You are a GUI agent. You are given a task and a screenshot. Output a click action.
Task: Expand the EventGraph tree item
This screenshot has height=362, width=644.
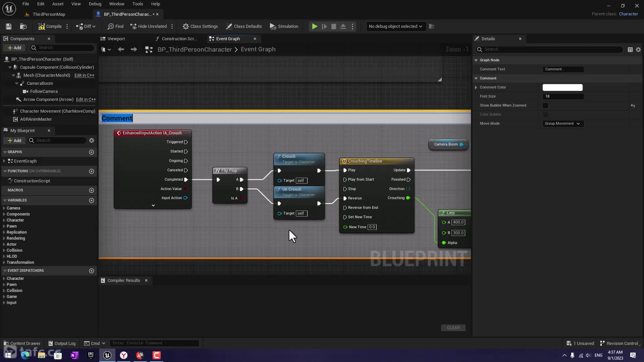click(4, 161)
